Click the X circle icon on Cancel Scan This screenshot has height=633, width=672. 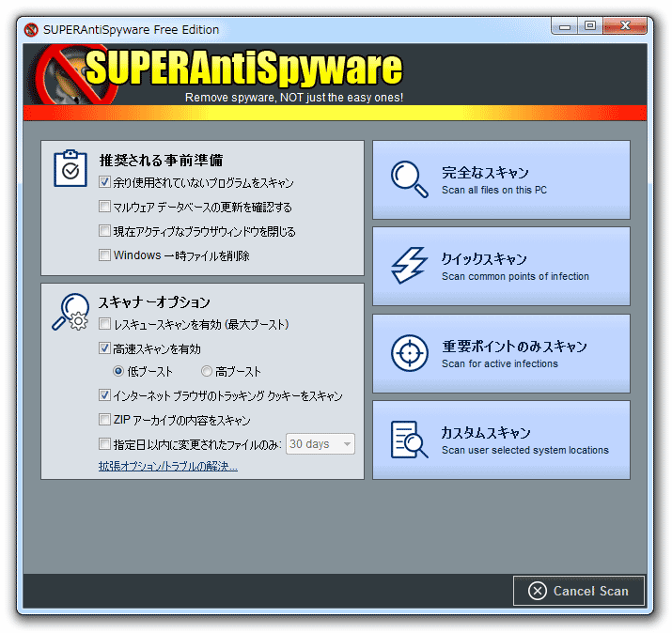coord(538,591)
